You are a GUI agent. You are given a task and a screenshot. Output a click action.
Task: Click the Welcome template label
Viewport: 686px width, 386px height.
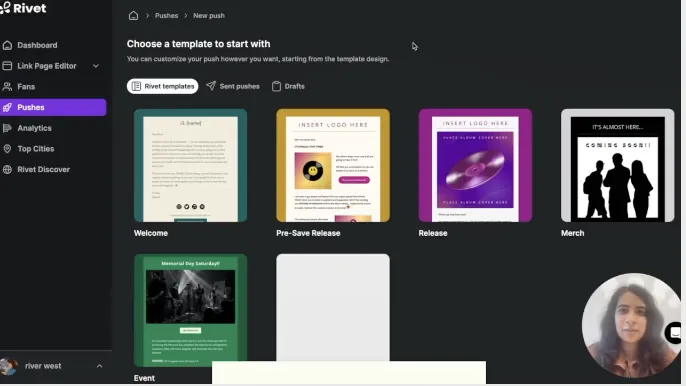tap(151, 233)
